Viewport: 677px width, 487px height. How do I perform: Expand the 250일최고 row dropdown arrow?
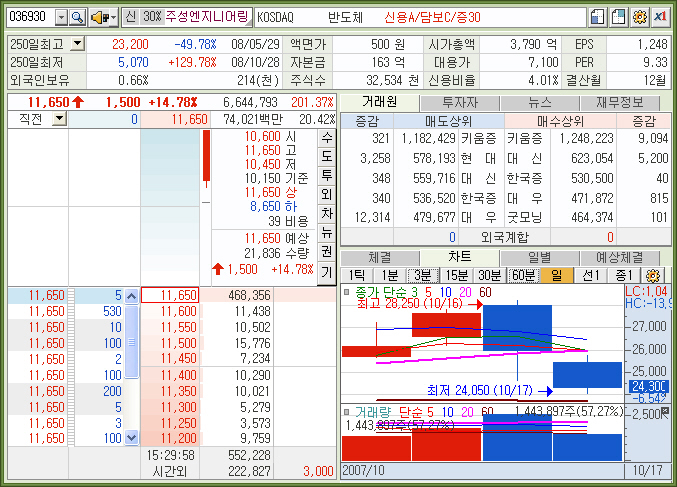[78, 44]
